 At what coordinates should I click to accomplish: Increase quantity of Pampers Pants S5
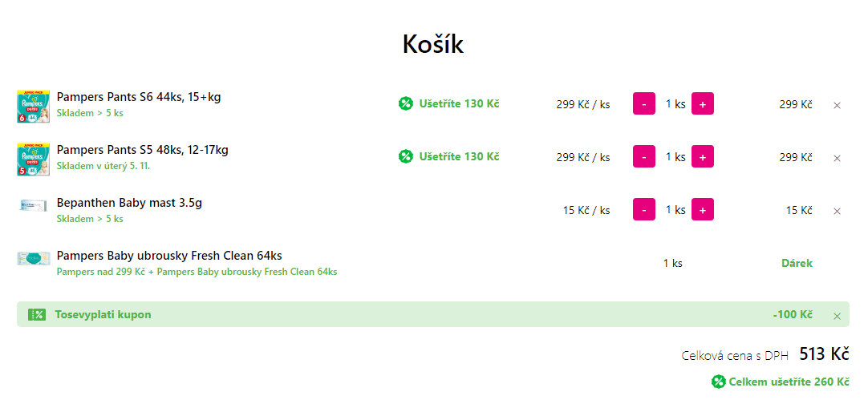[x=703, y=156]
